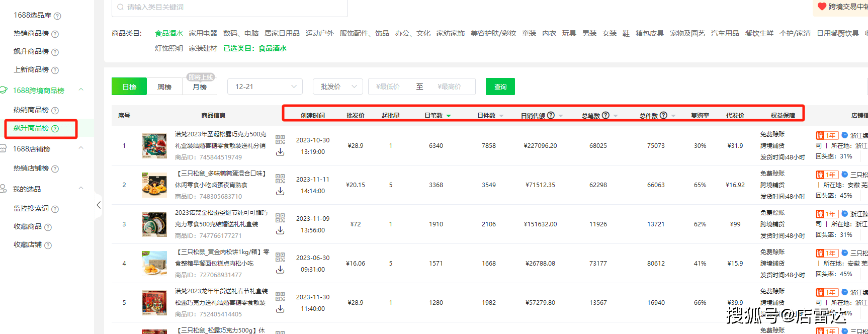
Task: Open thumbnail of product ID 747766177271
Action: click(x=154, y=224)
